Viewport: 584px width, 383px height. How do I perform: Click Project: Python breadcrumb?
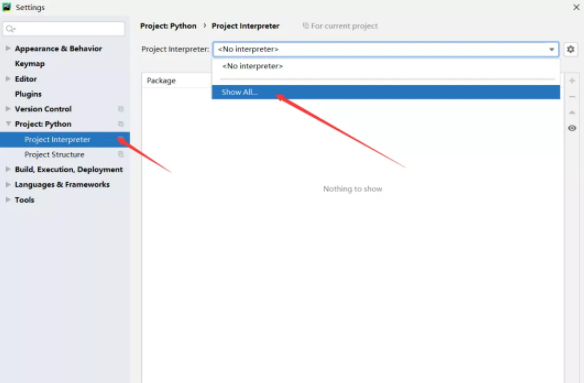[168, 26]
